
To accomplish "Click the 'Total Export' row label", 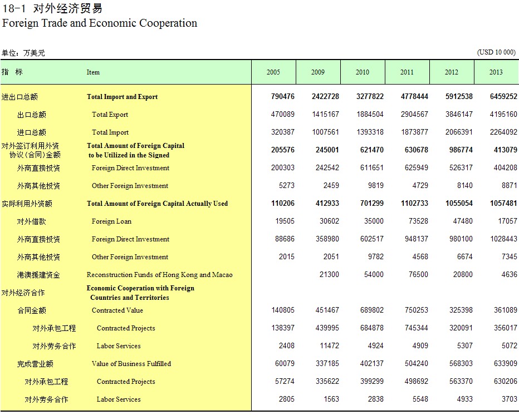I will (x=110, y=115).
